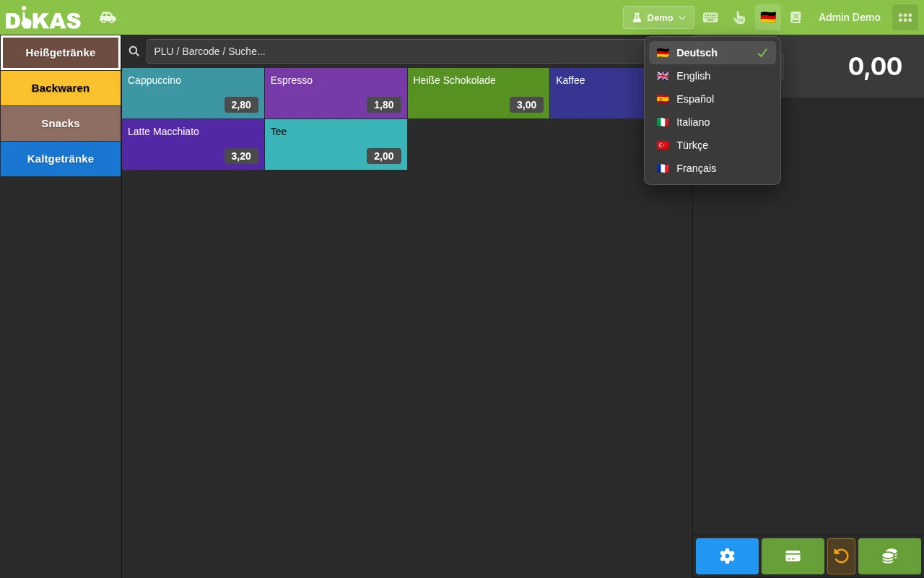Screen dimensions: 924x578
Task: Click the touch hand icon
Action: [739, 17]
